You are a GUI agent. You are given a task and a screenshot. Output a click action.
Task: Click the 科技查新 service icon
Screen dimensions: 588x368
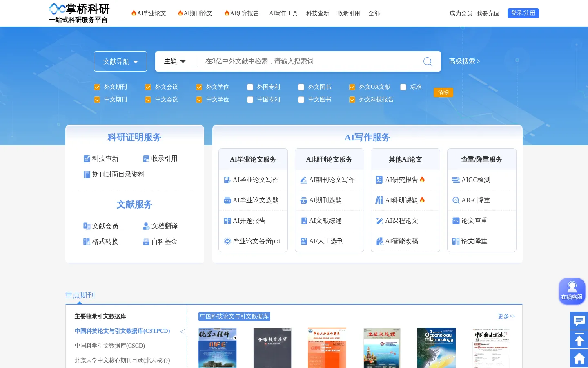87,159
